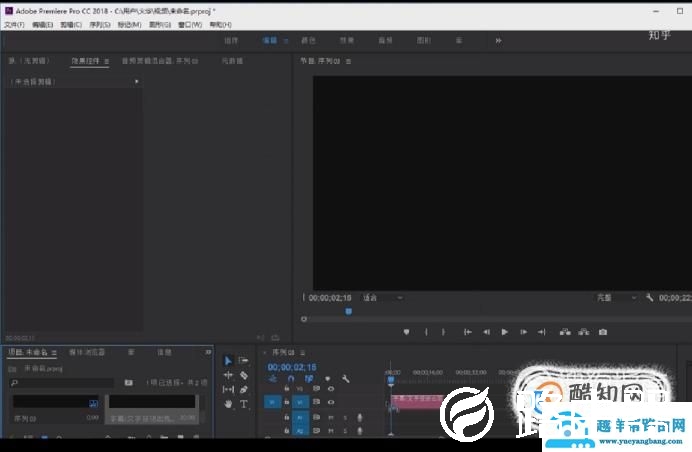
Task: Select the Type (T) tool
Action: pos(243,403)
